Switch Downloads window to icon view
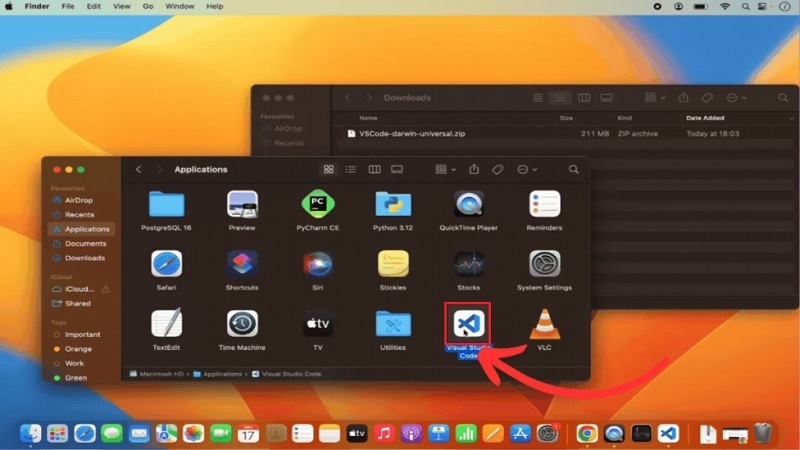The width and height of the screenshot is (800, 450). 538,98
